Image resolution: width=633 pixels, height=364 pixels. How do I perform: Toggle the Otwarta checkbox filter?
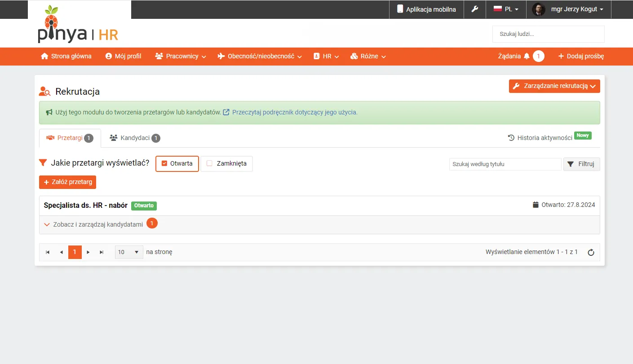(177, 164)
